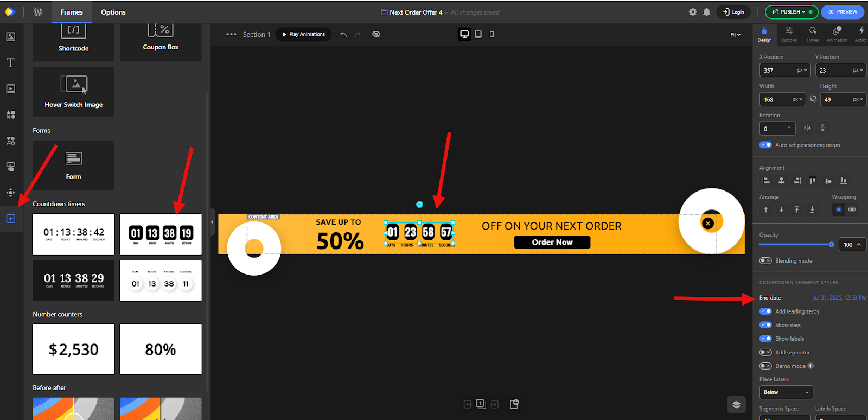Open the Animation tab in right panel

(x=837, y=34)
